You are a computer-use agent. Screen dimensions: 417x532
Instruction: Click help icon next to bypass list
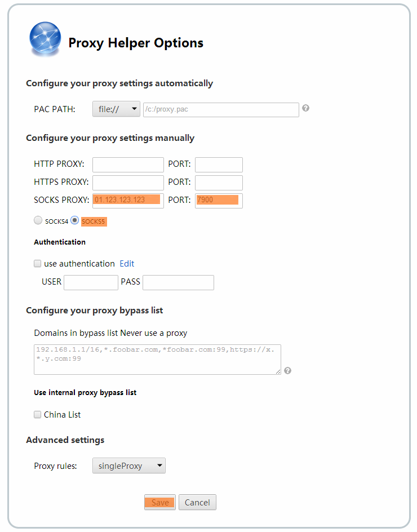coord(287,370)
